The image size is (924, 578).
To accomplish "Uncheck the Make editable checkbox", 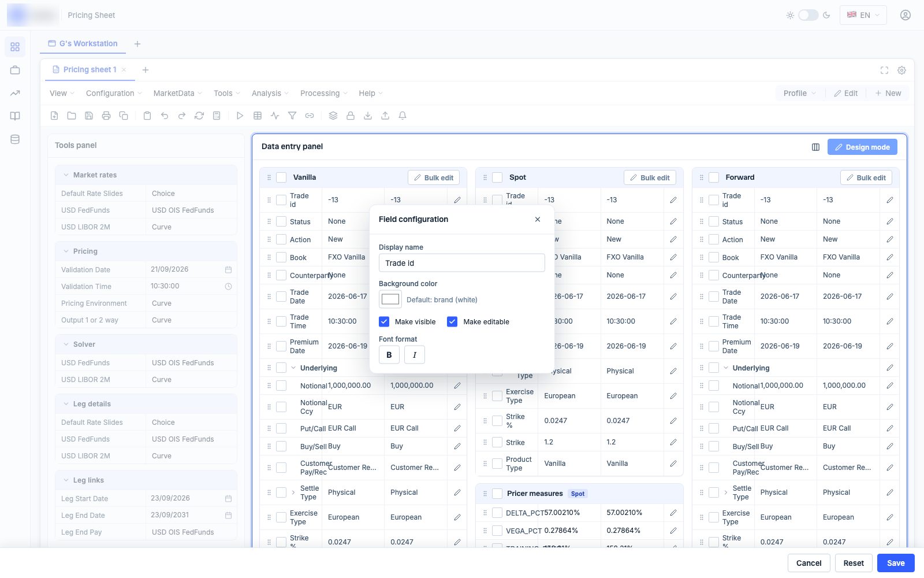I will pos(452,321).
